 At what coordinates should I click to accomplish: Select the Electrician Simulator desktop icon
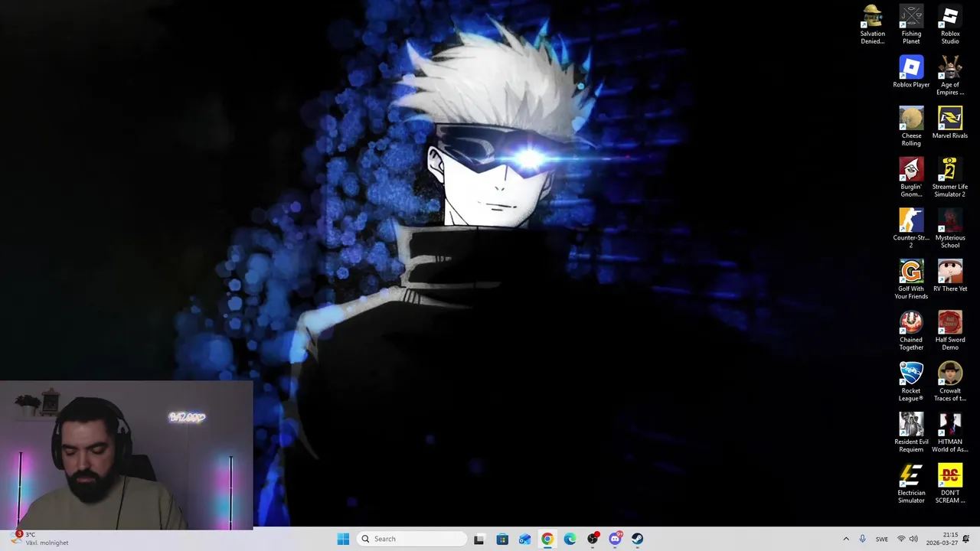point(911,484)
